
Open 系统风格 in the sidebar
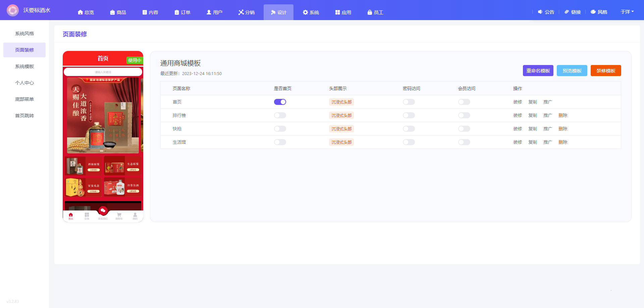click(x=24, y=34)
